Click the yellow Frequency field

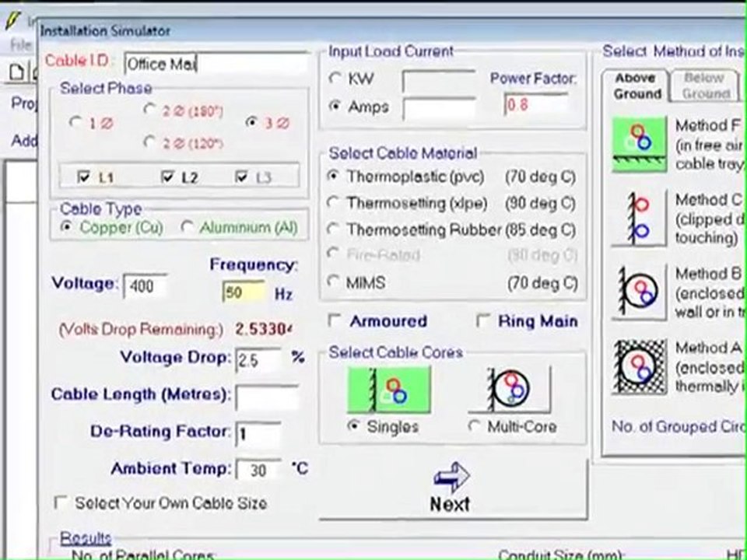(x=244, y=292)
